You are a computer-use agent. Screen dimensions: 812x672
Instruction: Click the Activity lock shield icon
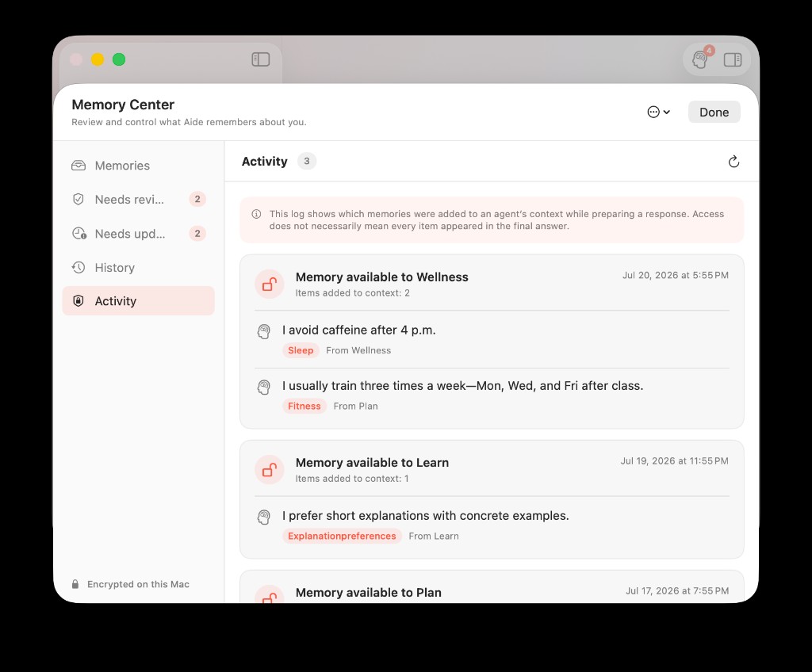pos(79,301)
